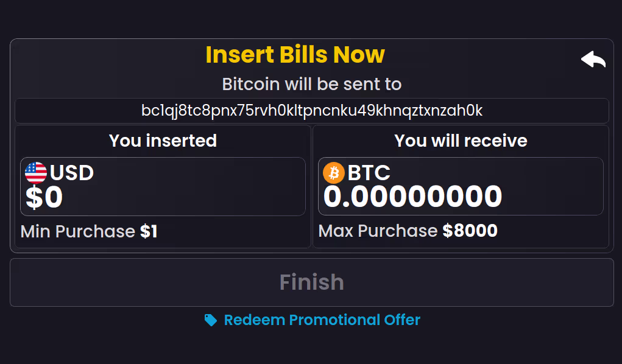This screenshot has width=622, height=364.
Task: Click the orange Bitcoin logo icon
Action: 334,172
